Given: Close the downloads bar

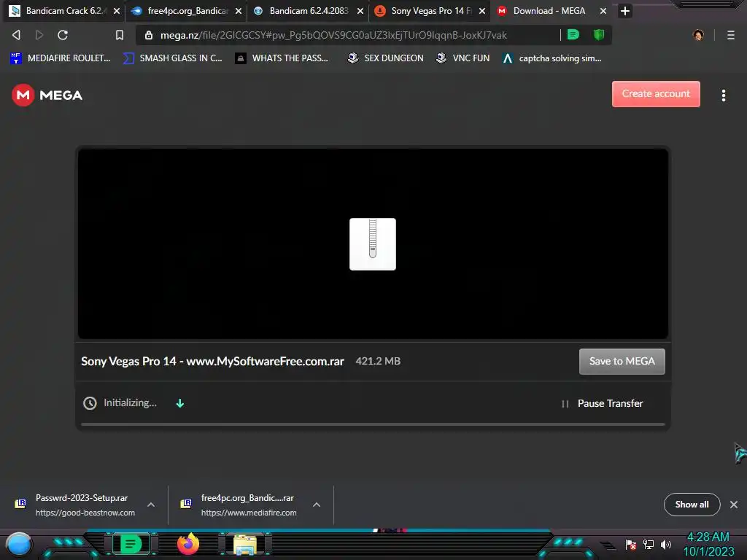Looking at the screenshot, I should 734,505.
